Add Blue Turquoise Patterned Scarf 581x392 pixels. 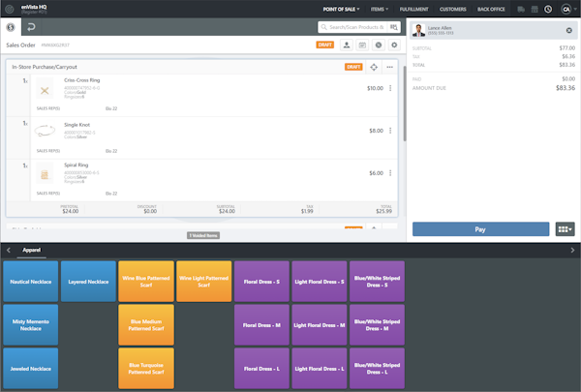pos(146,369)
